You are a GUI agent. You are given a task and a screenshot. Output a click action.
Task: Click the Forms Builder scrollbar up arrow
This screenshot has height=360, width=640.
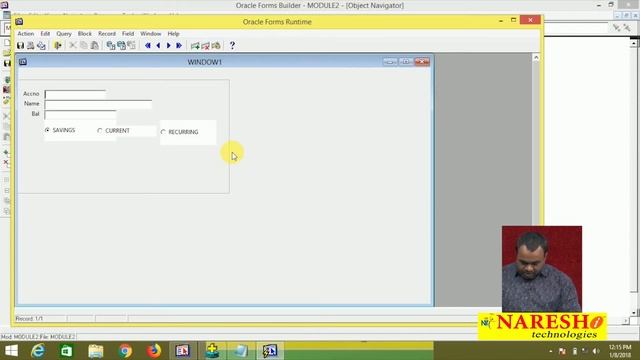(633, 42)
